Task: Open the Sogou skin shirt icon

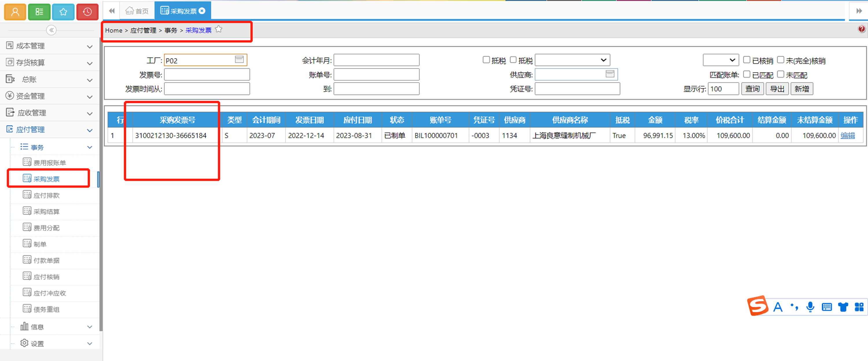Action: click(843, 307)
